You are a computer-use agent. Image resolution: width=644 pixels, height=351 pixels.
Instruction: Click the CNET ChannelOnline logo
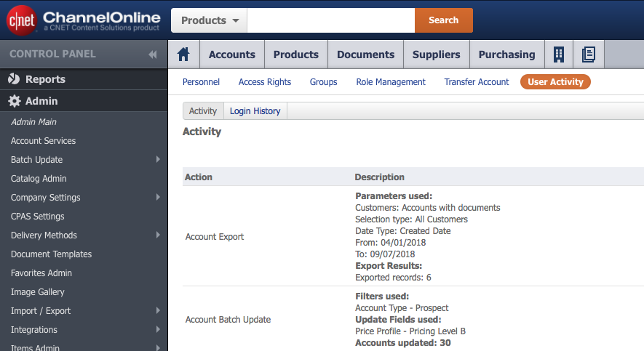83,20
